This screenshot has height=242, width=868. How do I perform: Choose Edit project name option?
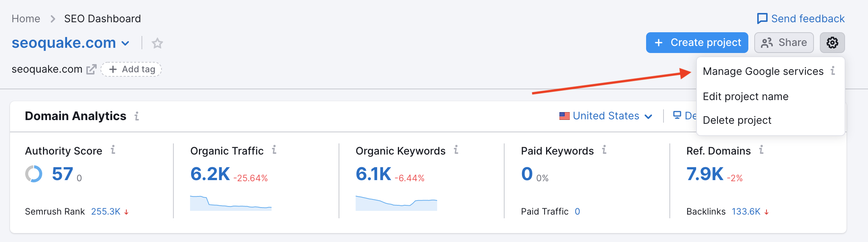pos(745,96)
